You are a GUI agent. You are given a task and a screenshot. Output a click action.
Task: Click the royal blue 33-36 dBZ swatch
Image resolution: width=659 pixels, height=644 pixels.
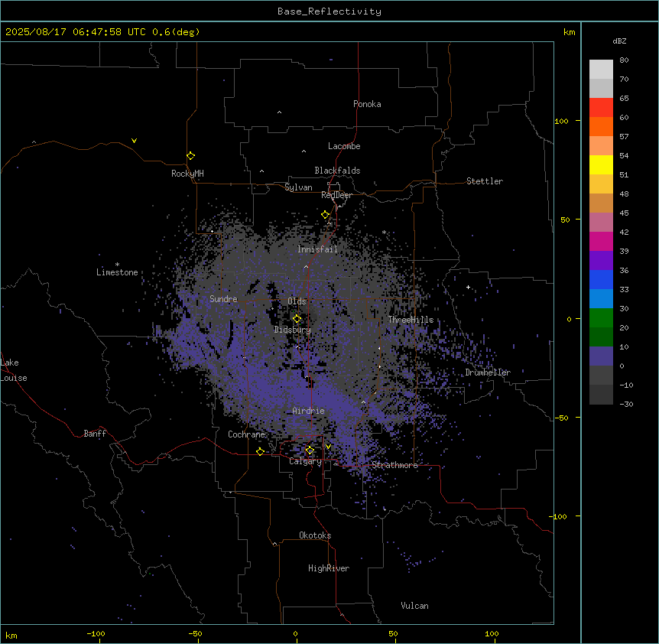click(601, 279)
